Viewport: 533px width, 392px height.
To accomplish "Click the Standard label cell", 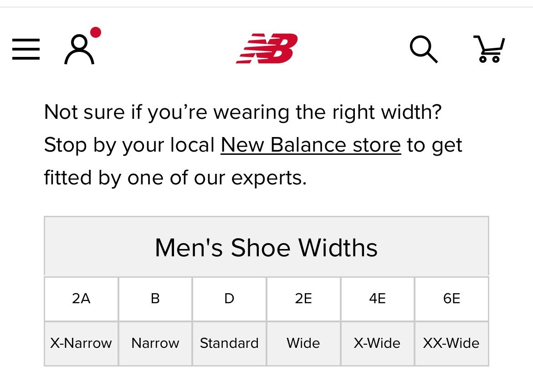I will pyautogui.click(x=230, y=343).
